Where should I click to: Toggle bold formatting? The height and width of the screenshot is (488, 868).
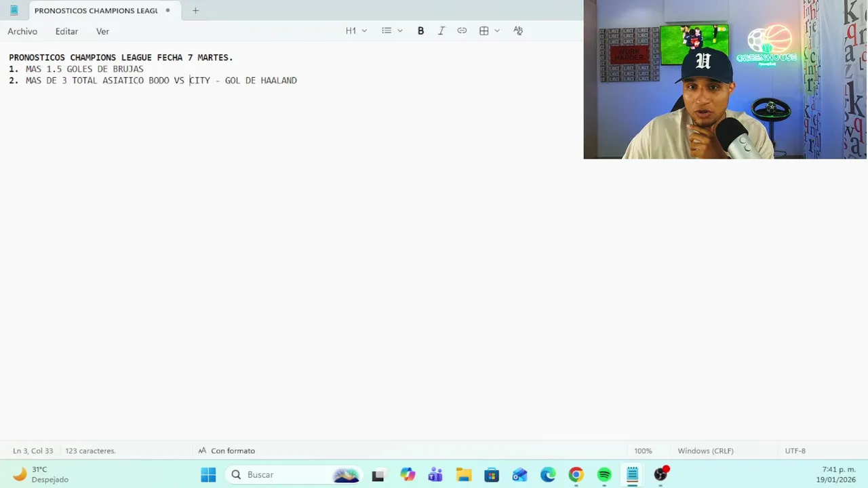tap(420, 30)
